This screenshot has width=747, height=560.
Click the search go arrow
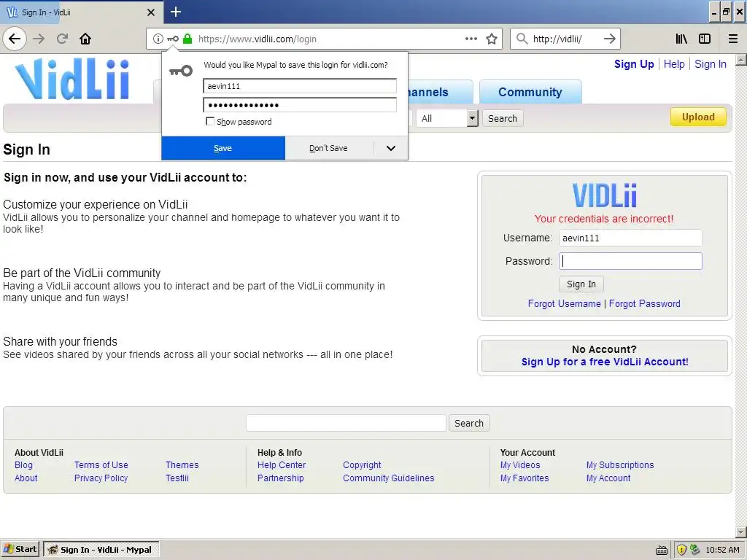pos(609,39)
